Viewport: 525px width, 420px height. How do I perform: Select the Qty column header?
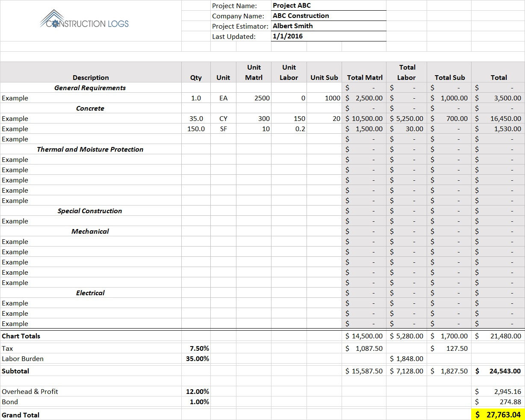[196, 77]
